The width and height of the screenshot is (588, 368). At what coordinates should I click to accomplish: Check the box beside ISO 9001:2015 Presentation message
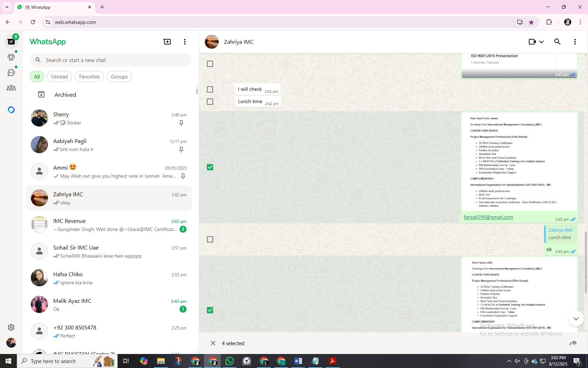tap(210, 64)
